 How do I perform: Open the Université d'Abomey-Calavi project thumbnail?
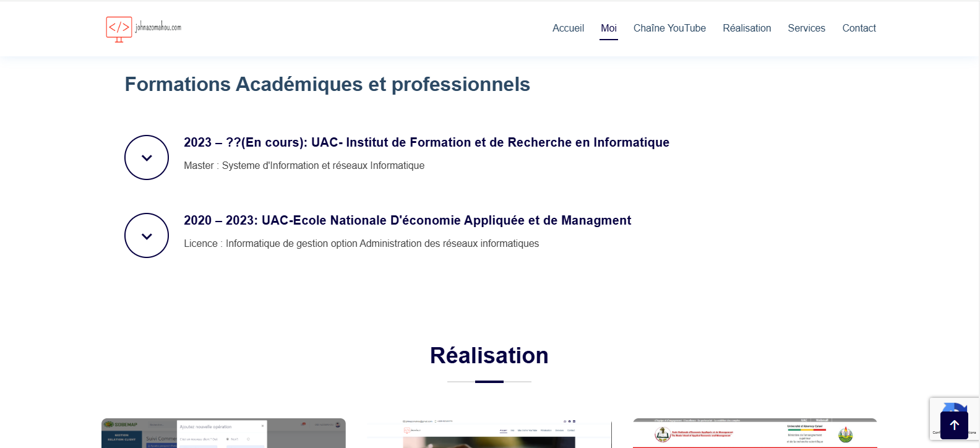coord(755,434)
